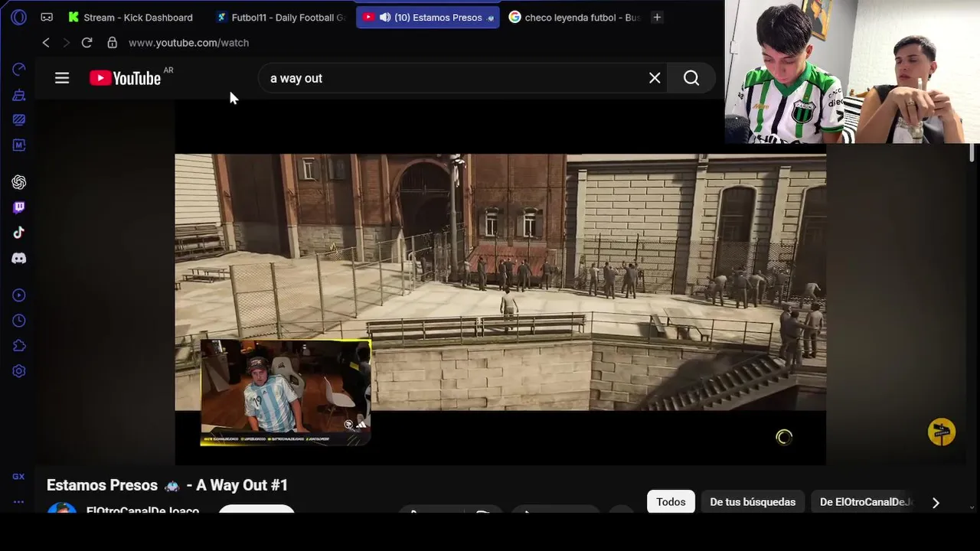Image resolution: width=980 pixels, height=551 pixels.
Task: Open ElOtroCanalDe Joaco channel name
Action: pos(142,510)
